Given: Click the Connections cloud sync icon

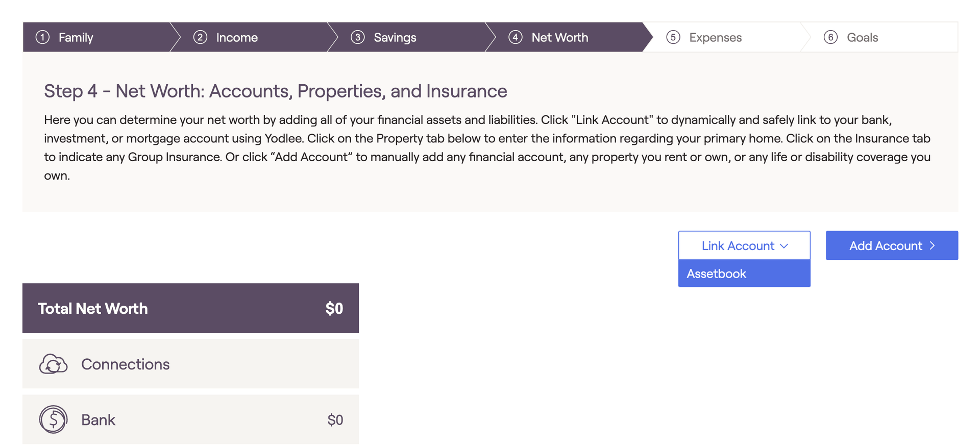Looking at the screenshot, I should coord(53,364).
